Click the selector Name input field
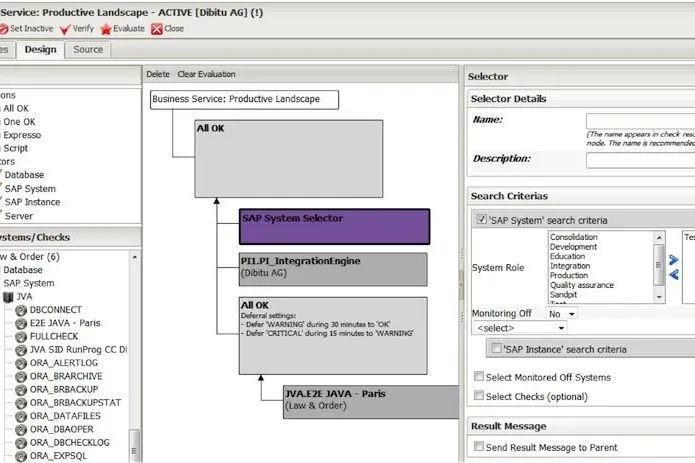 click(x=640, y=121)
